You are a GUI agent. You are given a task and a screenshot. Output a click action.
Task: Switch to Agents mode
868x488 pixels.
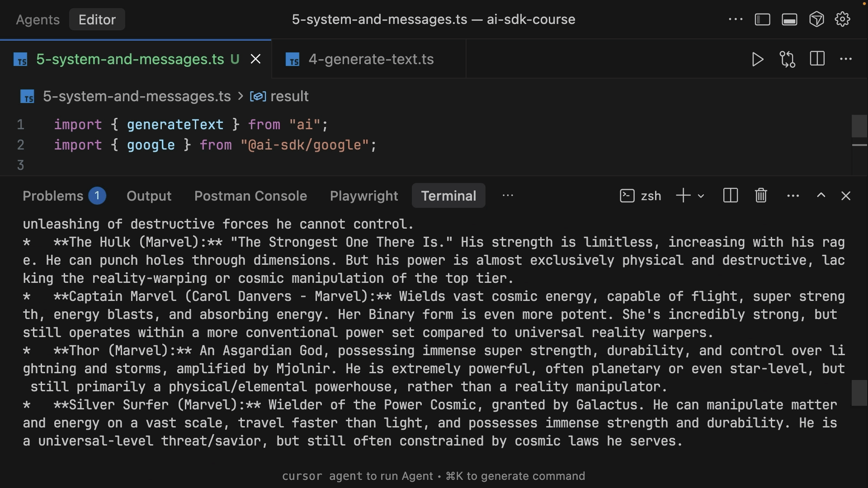[38, 19]
